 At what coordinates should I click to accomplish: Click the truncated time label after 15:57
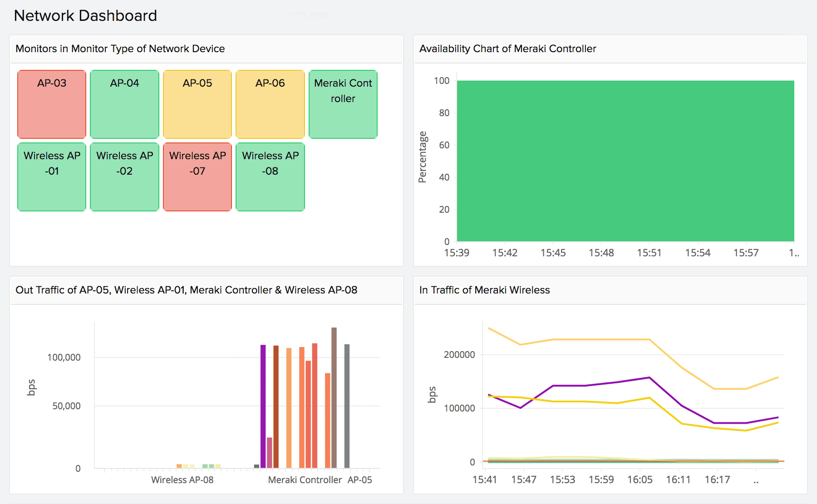[794, 253]
